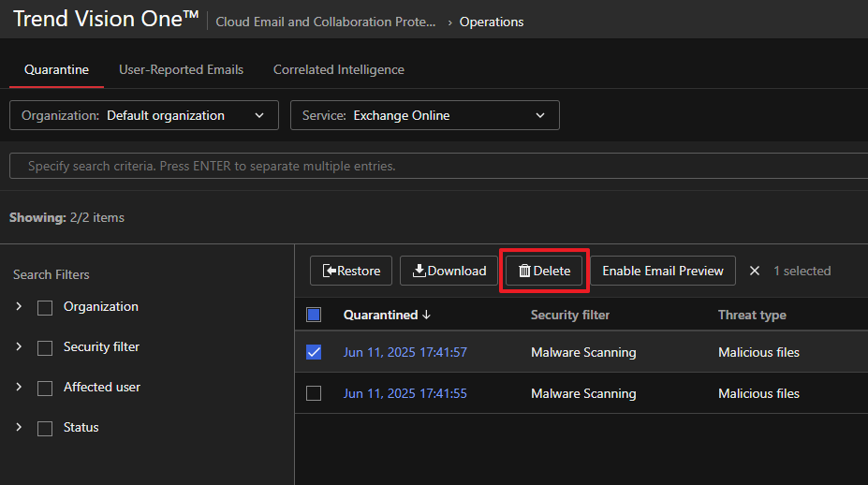Tick the Organization filter checkbox
868x485 pixels.
45,308
